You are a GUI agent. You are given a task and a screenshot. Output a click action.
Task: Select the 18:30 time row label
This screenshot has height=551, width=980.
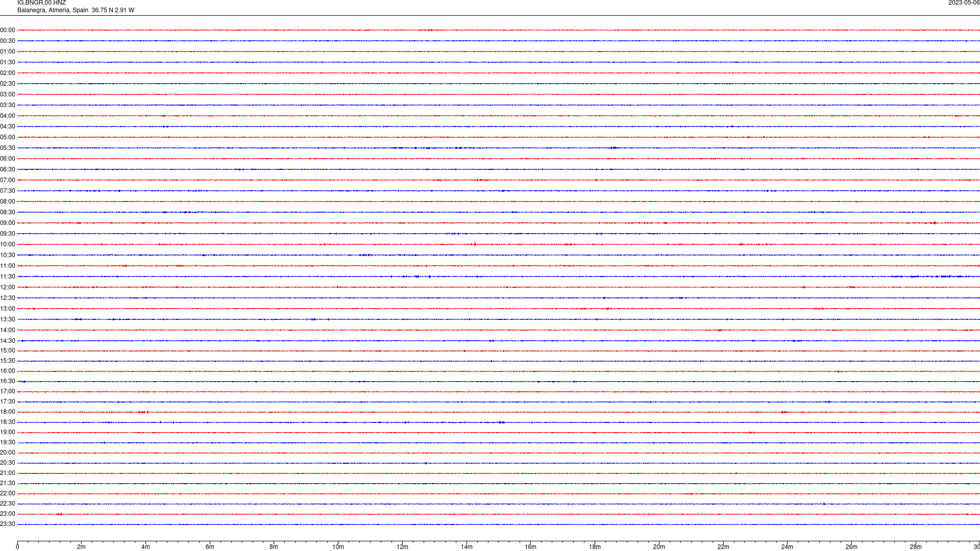(x=8, y=422)
